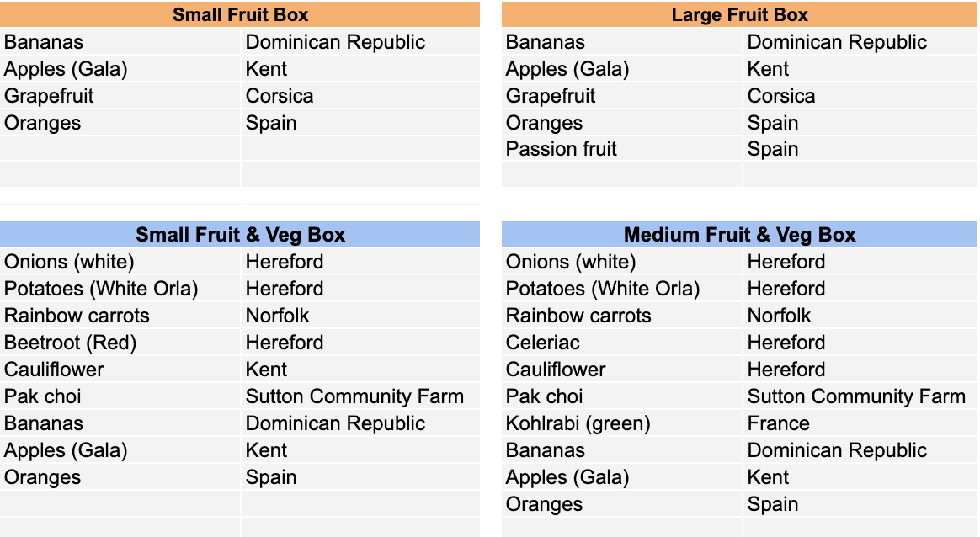Click the France origin cell
This screenshot has height=537, width=980.
(x=860, y=423)
